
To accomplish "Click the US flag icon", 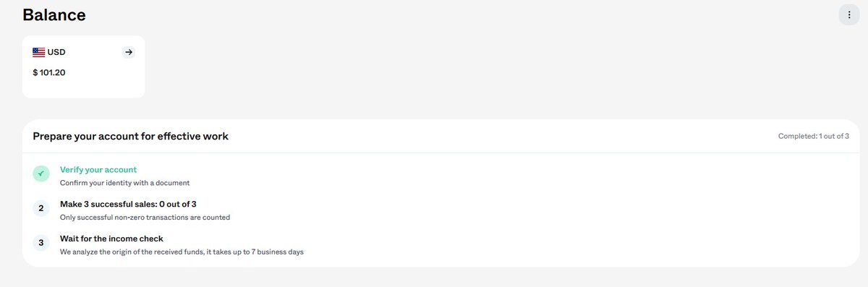I will pyautogui.click(x=39, y=52).
